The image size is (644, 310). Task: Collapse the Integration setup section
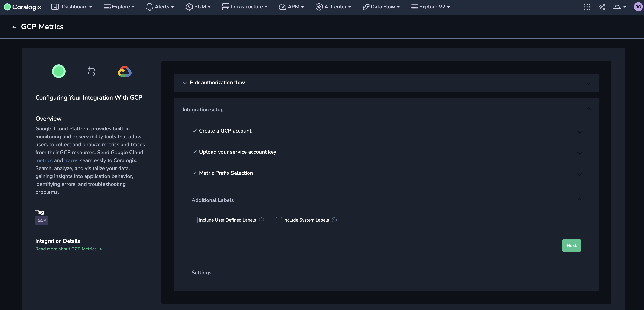tap(588, 109)
